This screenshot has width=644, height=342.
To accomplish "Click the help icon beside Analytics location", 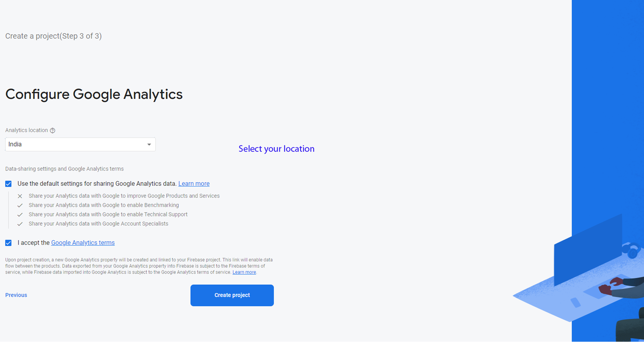I will [53, 130].
